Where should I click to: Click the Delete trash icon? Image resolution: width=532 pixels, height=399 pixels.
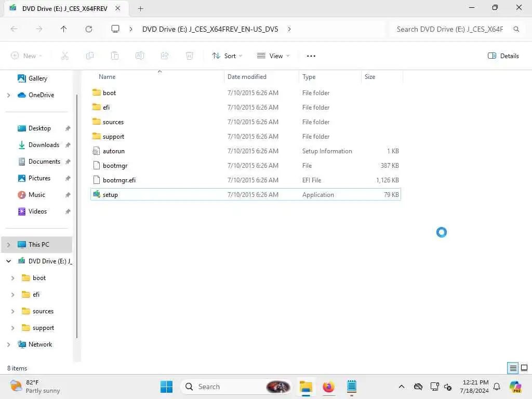click(x=190, y=56)
